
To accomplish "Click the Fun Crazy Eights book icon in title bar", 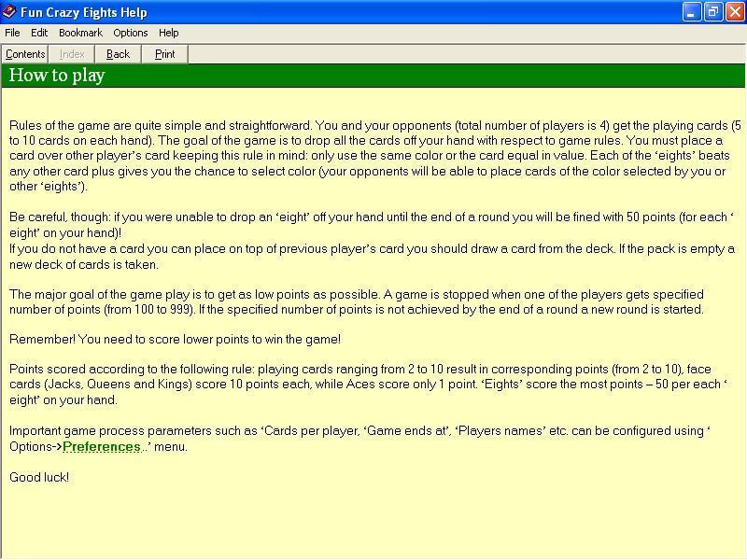I will coord(9,11).
